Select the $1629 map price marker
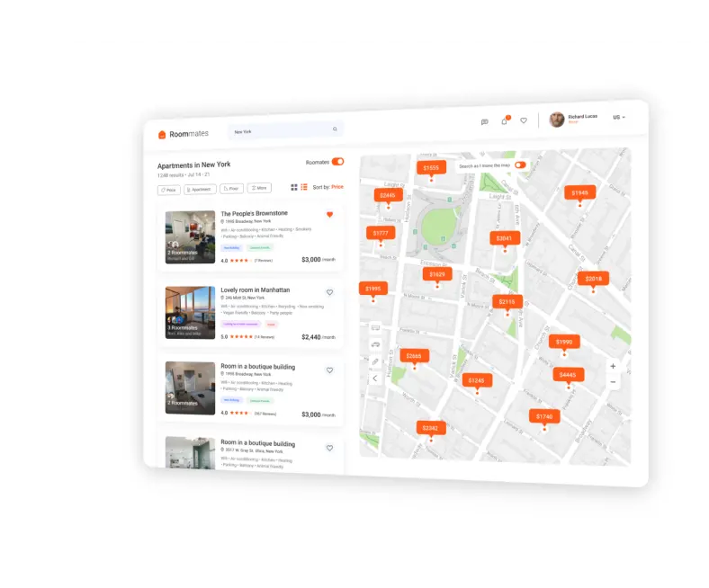 (437, 274)
